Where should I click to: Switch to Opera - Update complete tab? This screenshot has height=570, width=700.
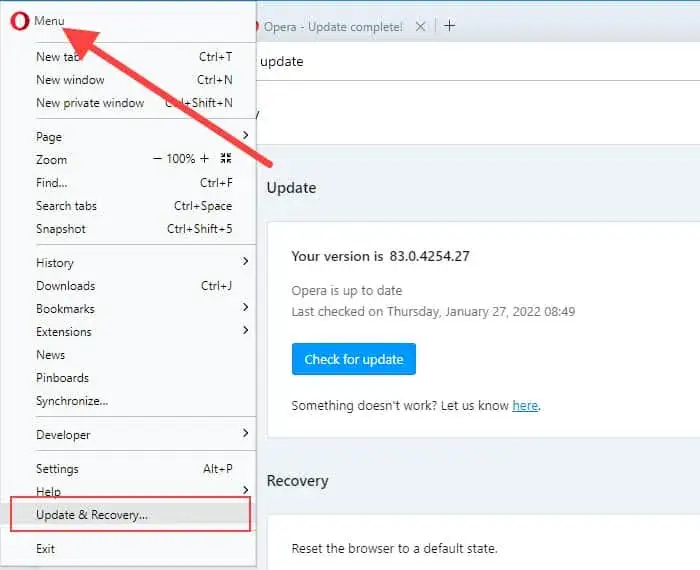pyautogui.click(x=333, y=27)
